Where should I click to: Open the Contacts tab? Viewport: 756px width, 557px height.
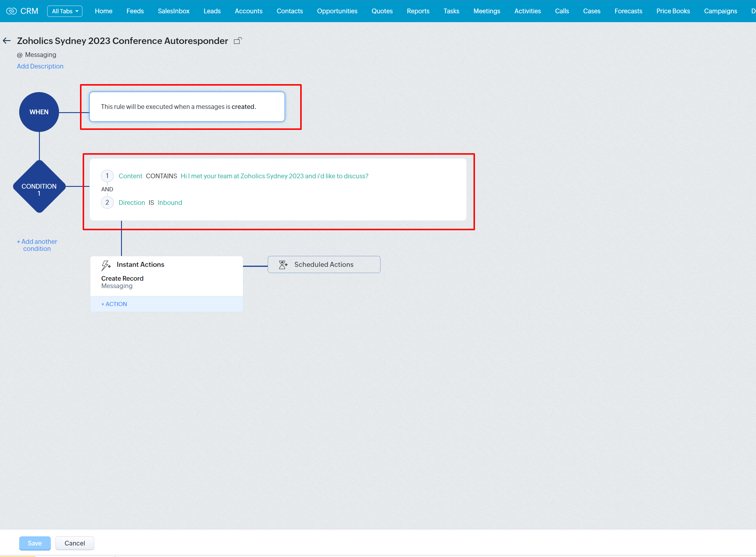point(290,11)
